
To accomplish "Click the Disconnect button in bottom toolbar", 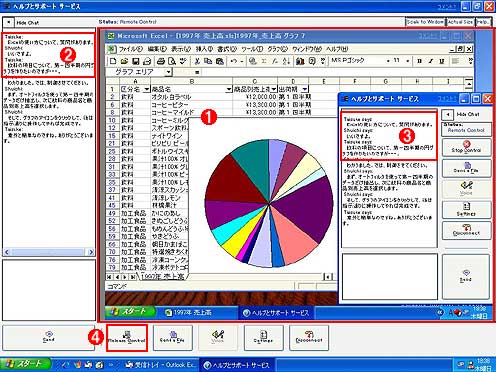I will click(309, 338).
